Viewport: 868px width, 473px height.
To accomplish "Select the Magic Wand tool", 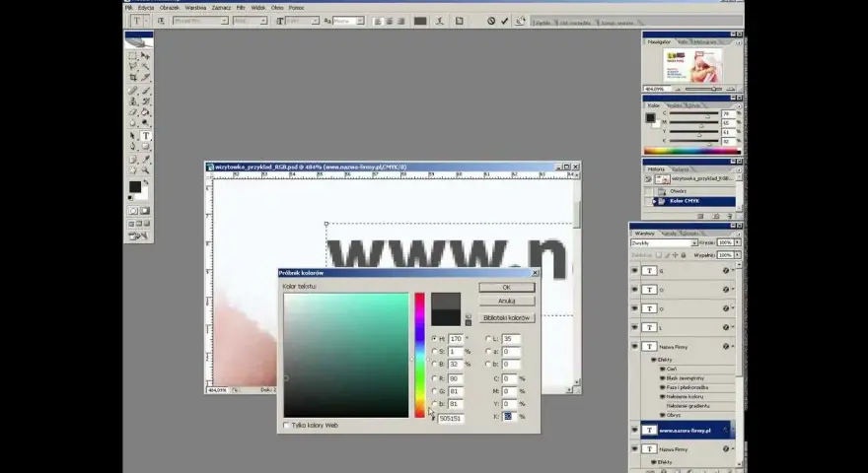I will click(x=145, y=66).
